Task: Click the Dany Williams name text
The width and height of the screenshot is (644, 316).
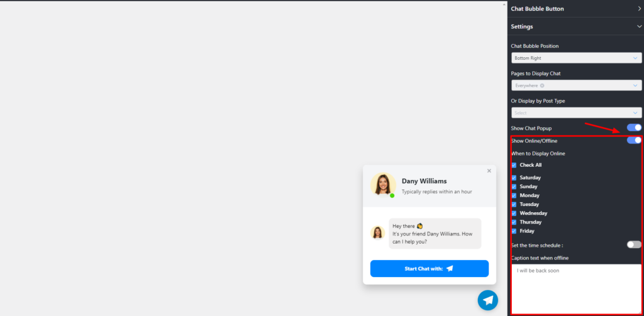Action: point(425,181)
